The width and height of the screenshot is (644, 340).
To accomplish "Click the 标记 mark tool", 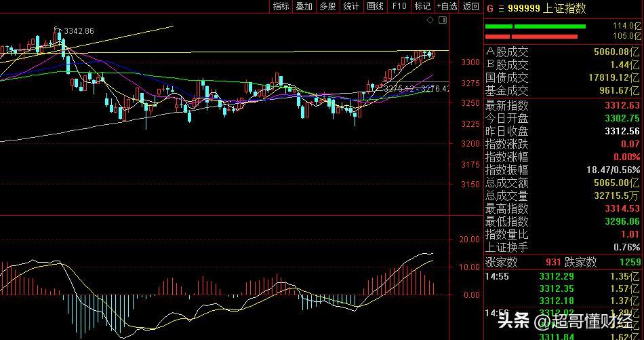I will point(422,6).
